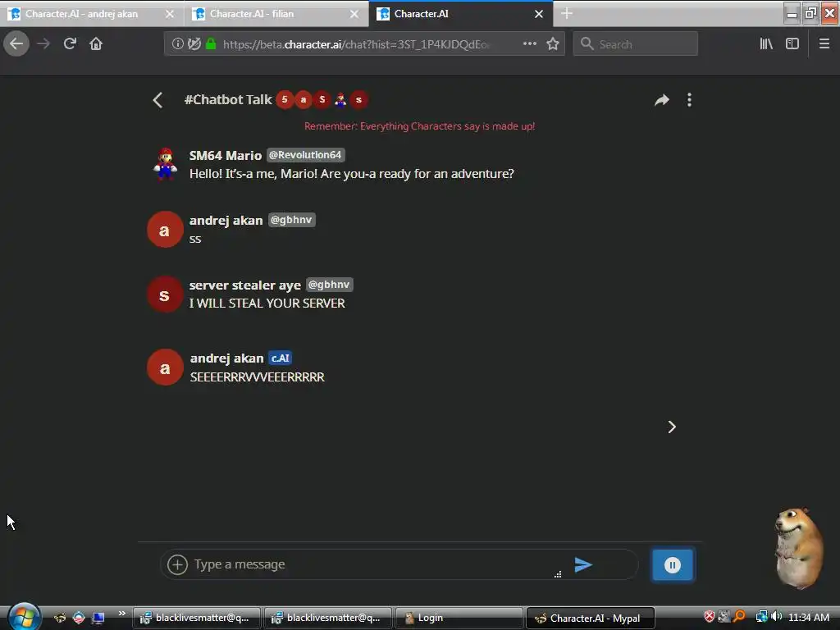
Task: Click the c.AI badge next to andrej akan
Action: pos(281,358)
